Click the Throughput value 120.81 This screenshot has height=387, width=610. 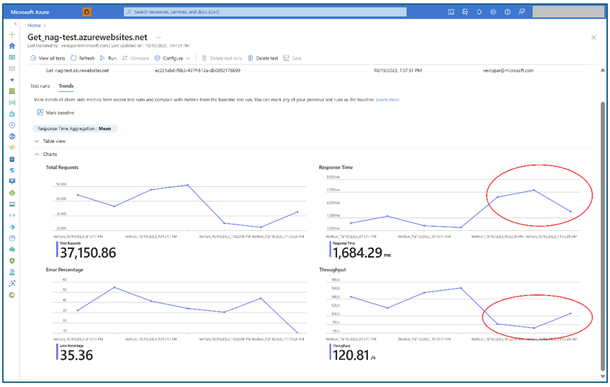[x=354, y=355]
